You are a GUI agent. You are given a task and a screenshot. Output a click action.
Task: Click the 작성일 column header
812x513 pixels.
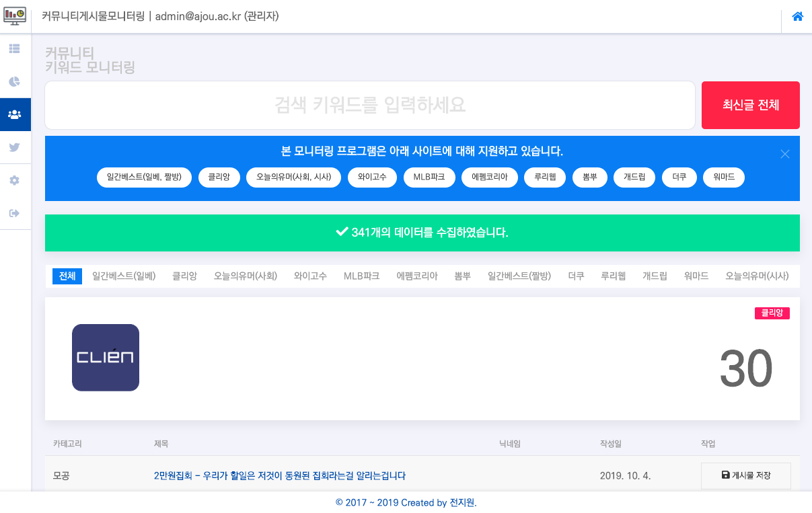click(611, 444)
